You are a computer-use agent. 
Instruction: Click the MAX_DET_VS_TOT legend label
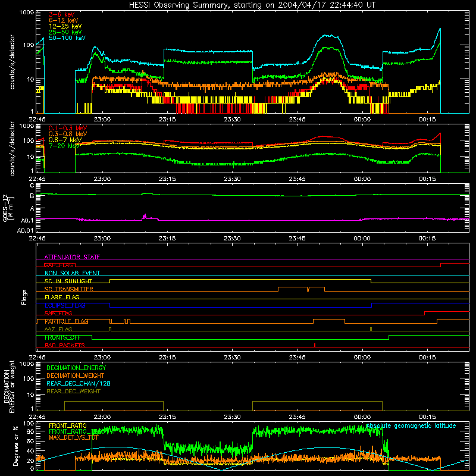[74, 437]
